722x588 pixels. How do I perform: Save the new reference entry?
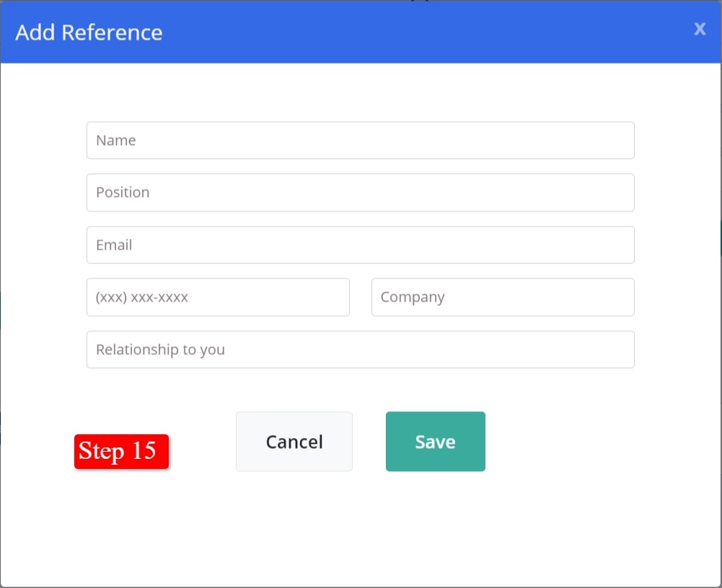[x=435, y=442]
